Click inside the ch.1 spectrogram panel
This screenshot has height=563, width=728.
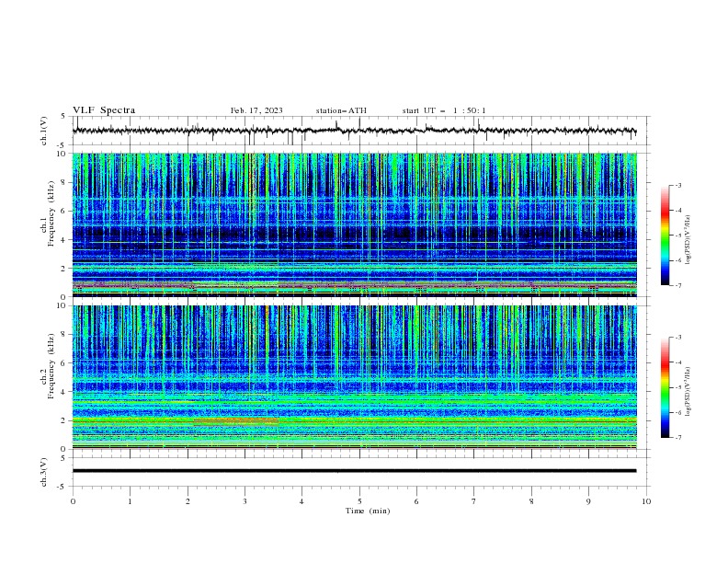tap(355, 224)
